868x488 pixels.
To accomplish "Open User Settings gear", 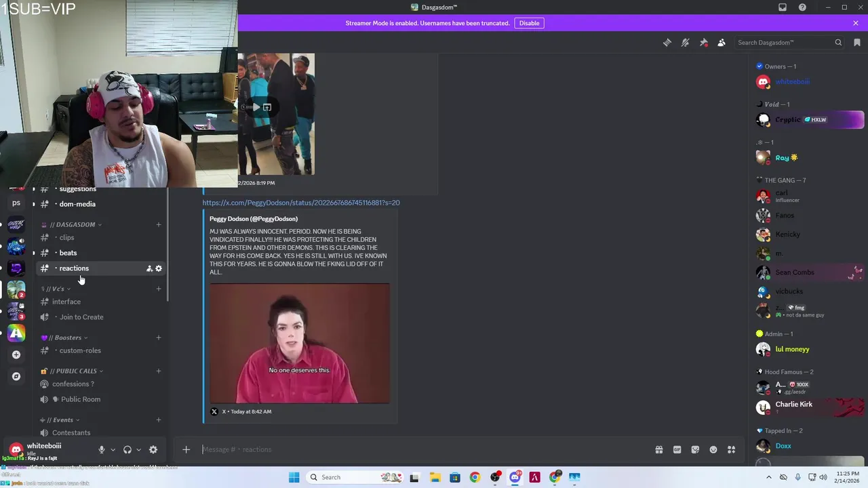I will pos(153,449).
